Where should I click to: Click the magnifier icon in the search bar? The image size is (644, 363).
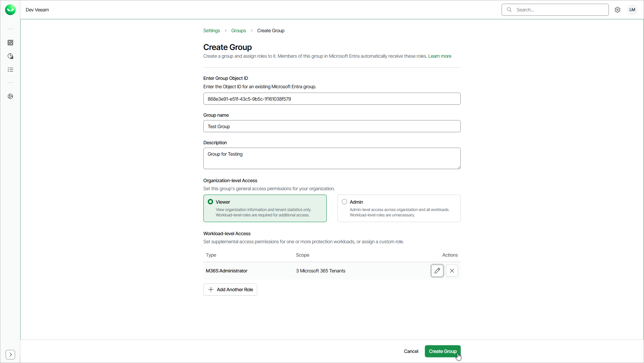(x=509, y=10)
